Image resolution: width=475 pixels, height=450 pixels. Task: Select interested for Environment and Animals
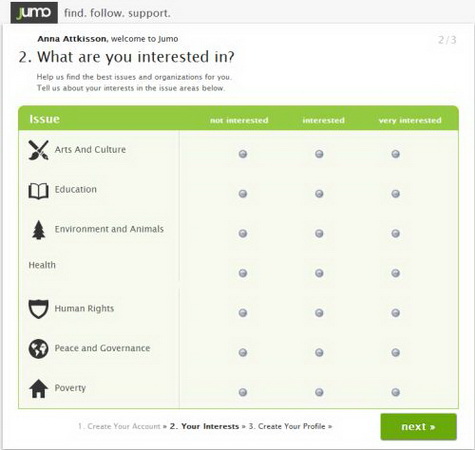319,233
